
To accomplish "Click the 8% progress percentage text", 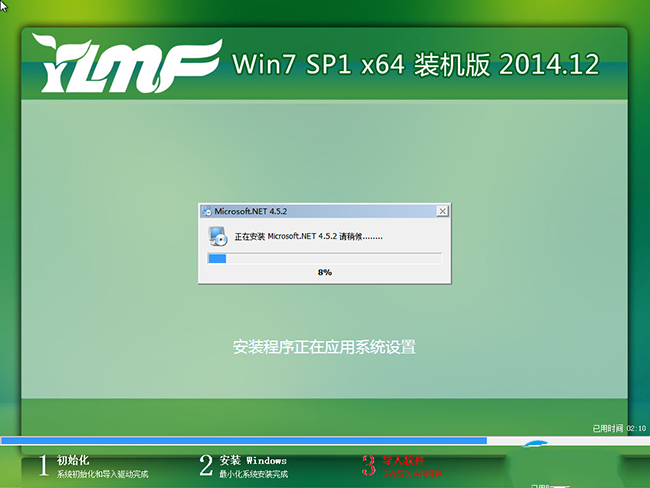I will pos(324,272).
